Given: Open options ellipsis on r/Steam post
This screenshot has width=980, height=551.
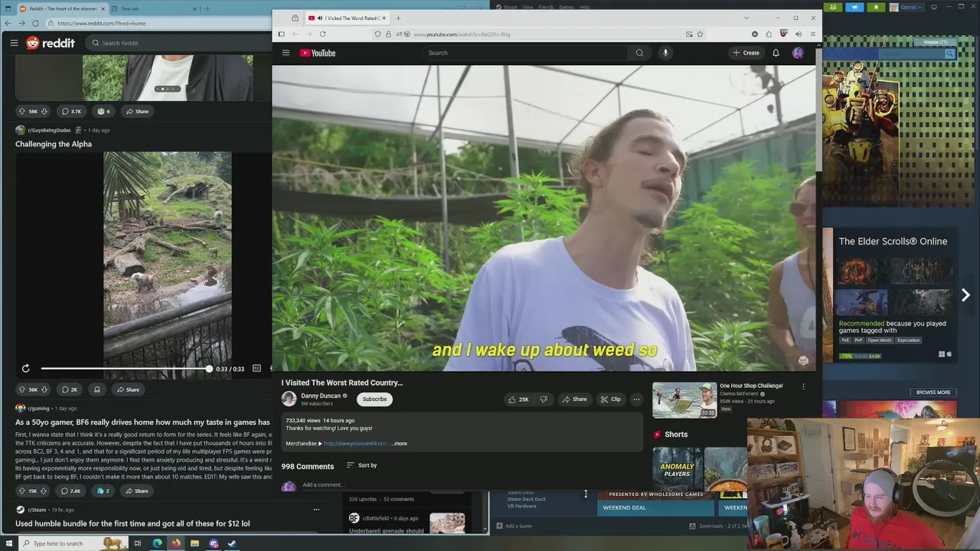Looking at the screenshot, I should pos(316,509).
